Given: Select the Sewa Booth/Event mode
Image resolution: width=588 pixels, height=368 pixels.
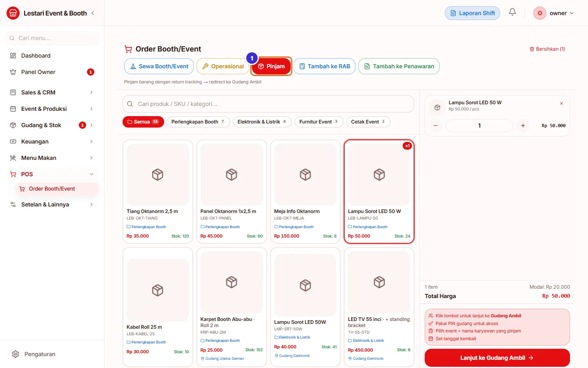Looking at the screenshot, I should [x=159, y=66].
